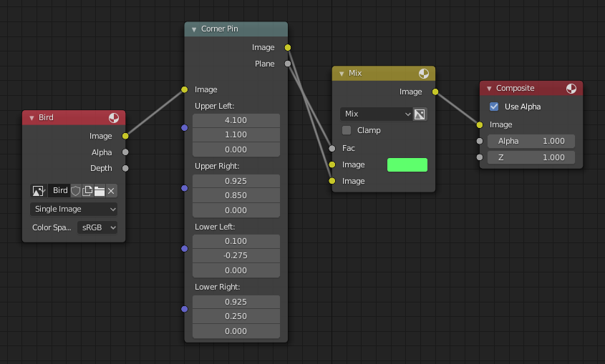This screenshot has width=605, height=364.
Task: Click Upper Right X field 0.925
Action: point(236,181)
